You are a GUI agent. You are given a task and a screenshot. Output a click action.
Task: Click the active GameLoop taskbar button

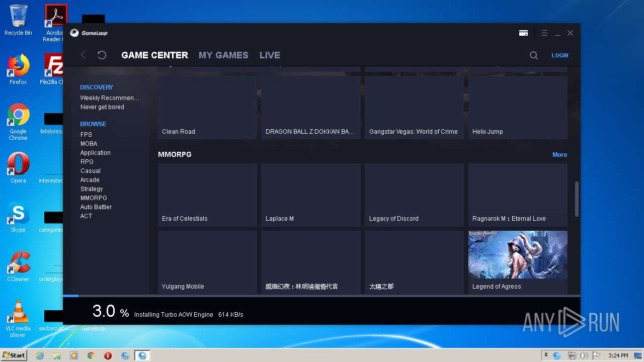142,355
